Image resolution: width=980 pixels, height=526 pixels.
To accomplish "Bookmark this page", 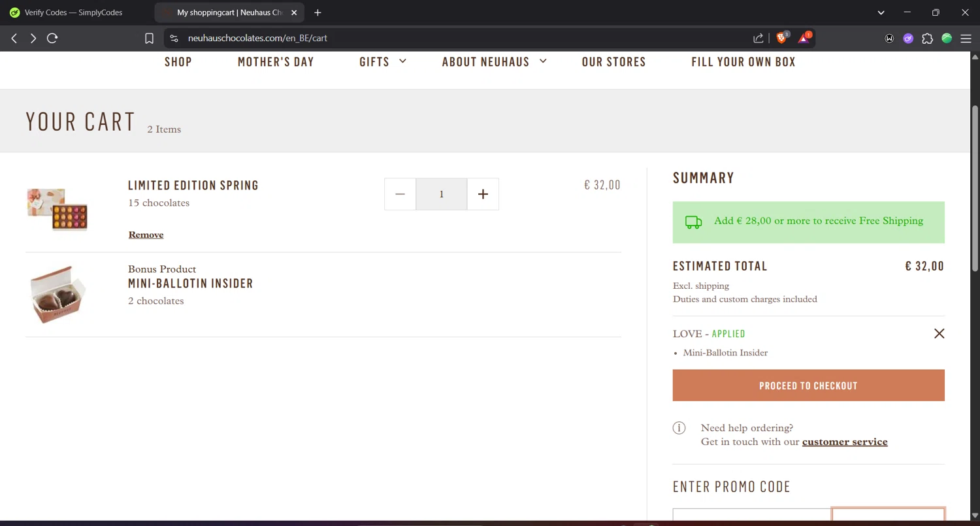I will [x=149, y=39].
